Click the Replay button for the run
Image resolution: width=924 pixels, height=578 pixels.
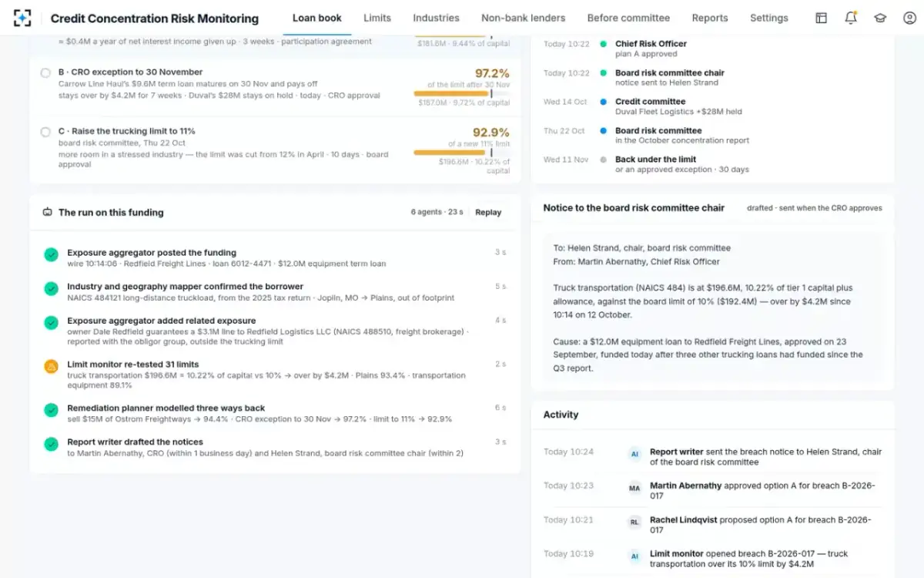488,213
